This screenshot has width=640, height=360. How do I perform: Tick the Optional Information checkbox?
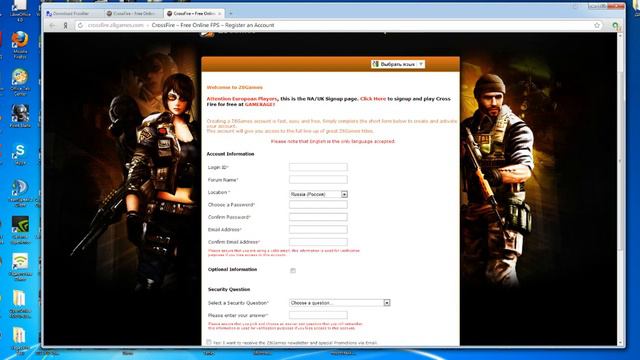[293, 270]
